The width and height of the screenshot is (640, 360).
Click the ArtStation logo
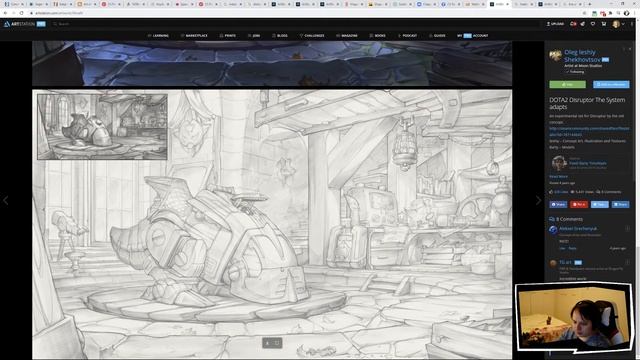tap(24, 24)
